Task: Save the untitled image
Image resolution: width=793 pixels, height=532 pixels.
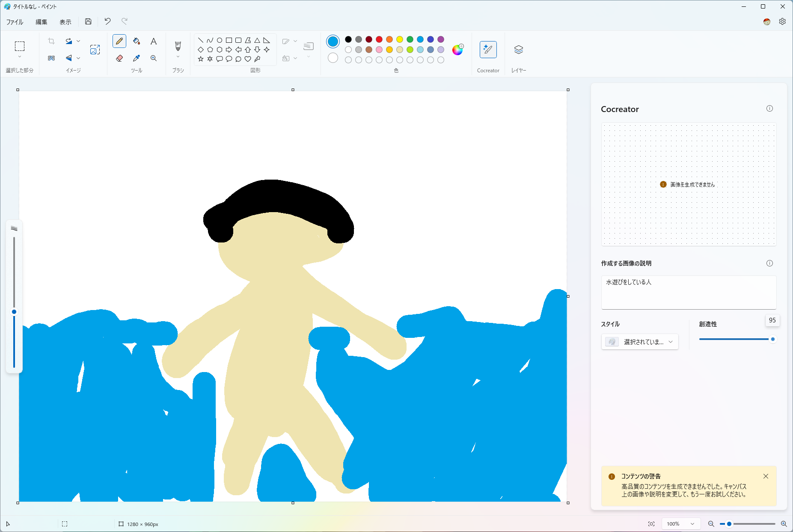Action: [88, 21]
